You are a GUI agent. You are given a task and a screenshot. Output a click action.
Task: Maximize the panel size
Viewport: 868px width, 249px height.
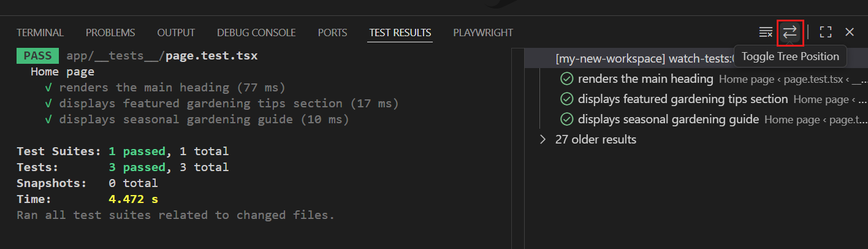826,33
